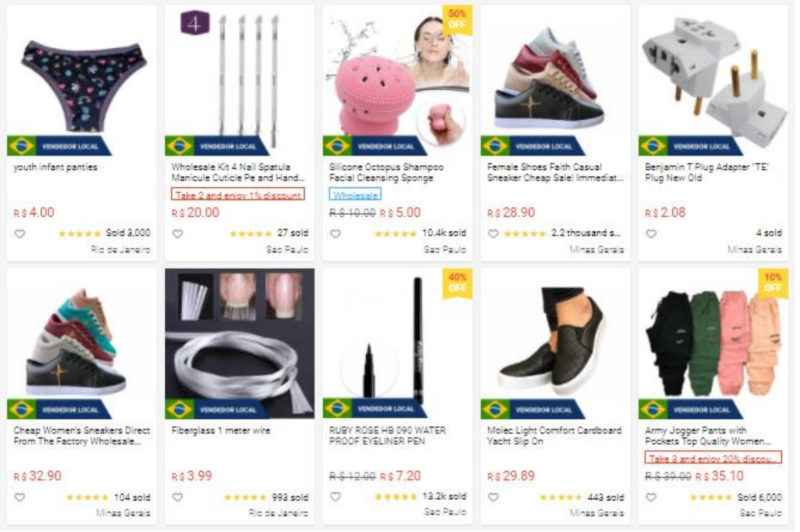The height and width of the screenshot is (532, 800).
Task: Open 'Take 3 and enjoy 20% discount' offer
Action: click(713, 458)
